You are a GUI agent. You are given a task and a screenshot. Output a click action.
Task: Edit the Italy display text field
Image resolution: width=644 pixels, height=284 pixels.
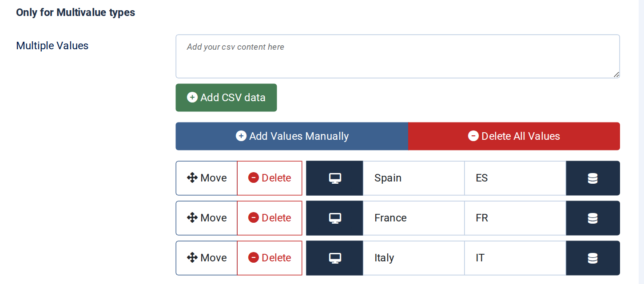(413, 258)
